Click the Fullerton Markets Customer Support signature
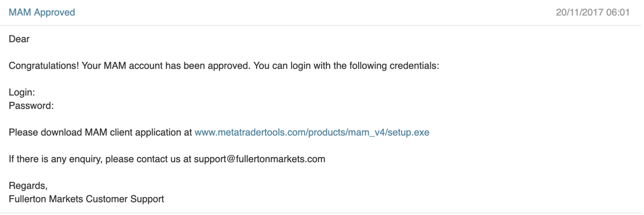This screenshot has height=215, width=644. coord(86,199)
